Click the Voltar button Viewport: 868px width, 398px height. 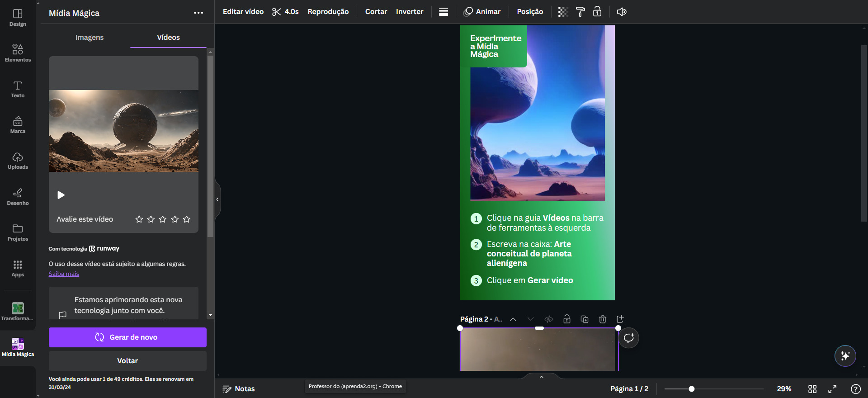click(x=127, y=361)
